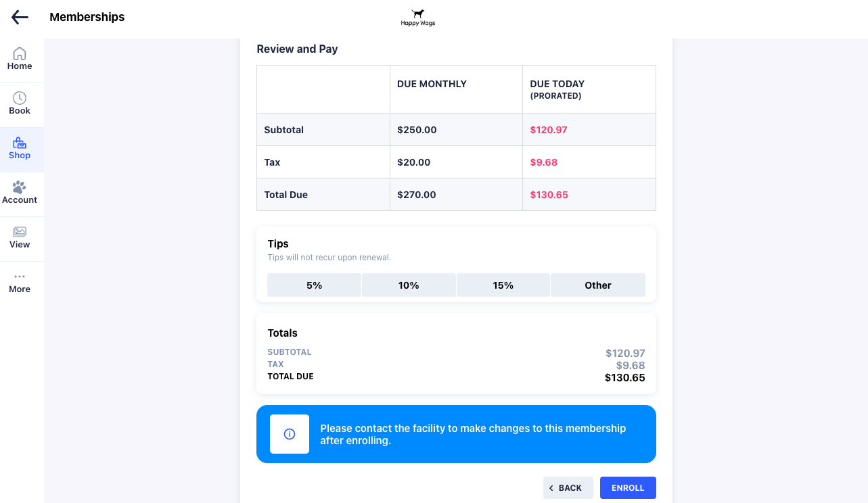Click the Total Due row in the table
This screenshot has width=868, height=503.
click(x=286, y=194)
